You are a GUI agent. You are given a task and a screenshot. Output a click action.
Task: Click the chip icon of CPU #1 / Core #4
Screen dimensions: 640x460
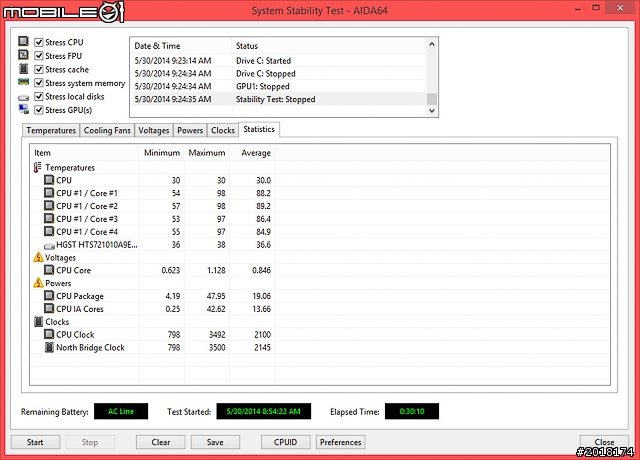pos(49,231)
